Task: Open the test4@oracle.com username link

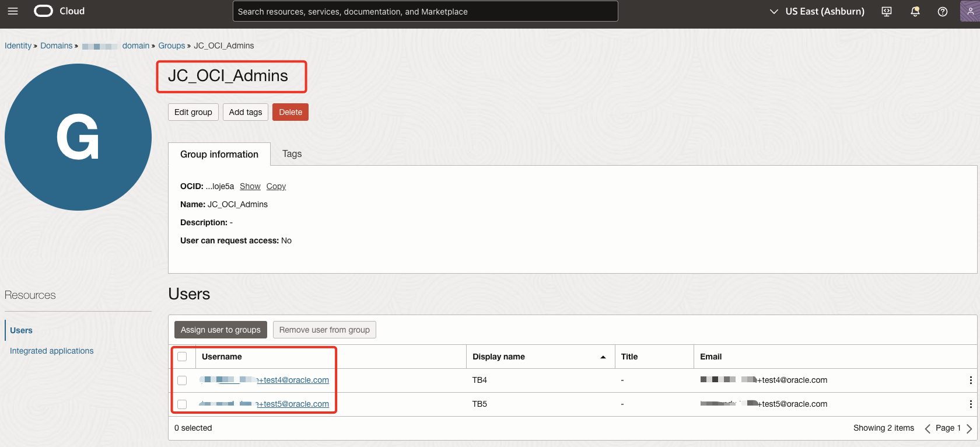Action: click(x=264, y=380)
